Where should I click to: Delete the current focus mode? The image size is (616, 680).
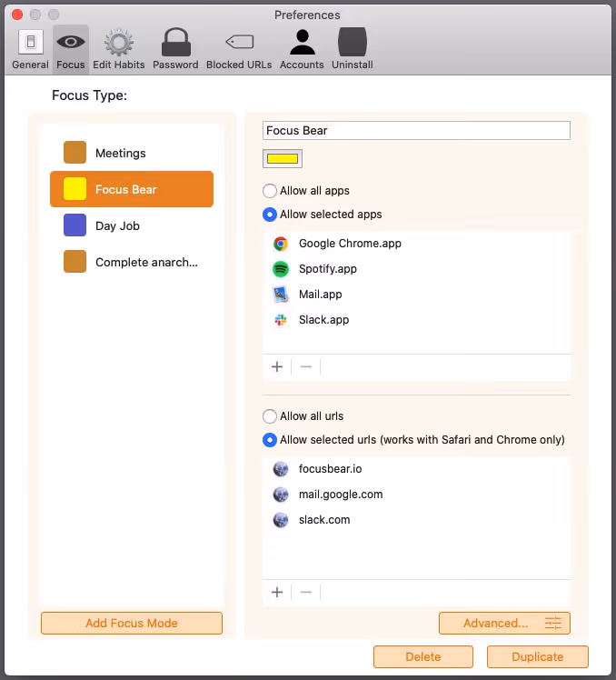click(423, 657)
